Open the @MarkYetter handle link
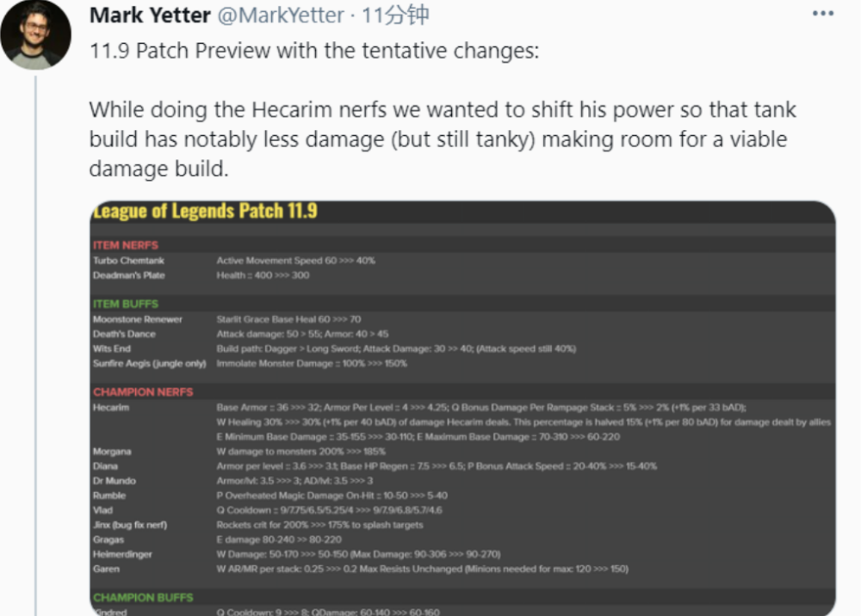 [x=281, y=15]
